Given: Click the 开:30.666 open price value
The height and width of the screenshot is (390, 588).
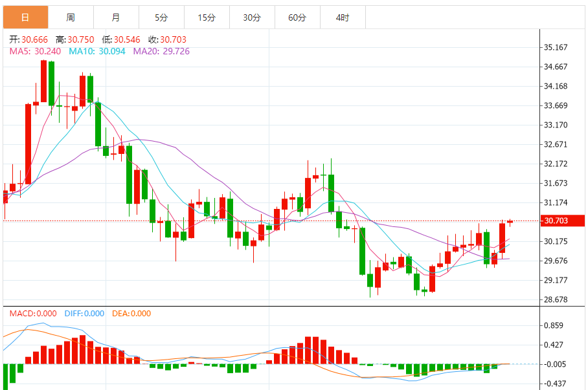Looking at the screenshot, I should point(28,39).
